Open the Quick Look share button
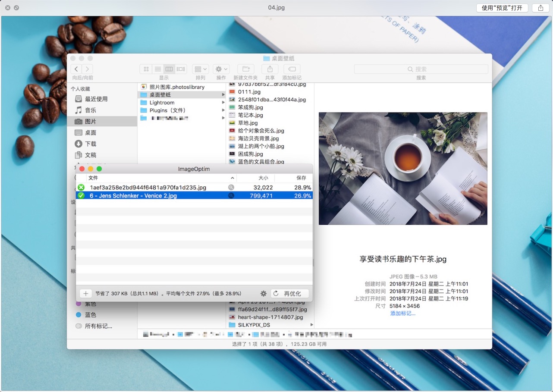The height and width of the screenshot is (392, 553). [x=540, y=8]
